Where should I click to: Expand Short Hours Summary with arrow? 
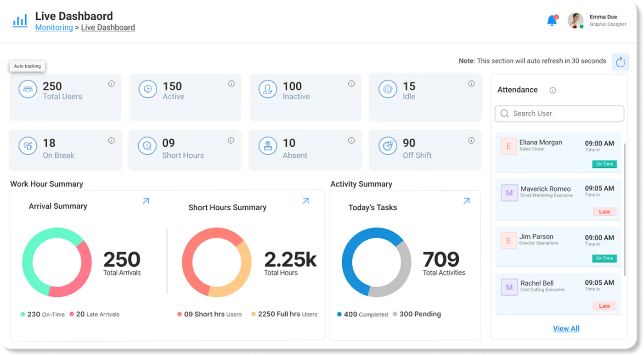click(x=305, y=201)
